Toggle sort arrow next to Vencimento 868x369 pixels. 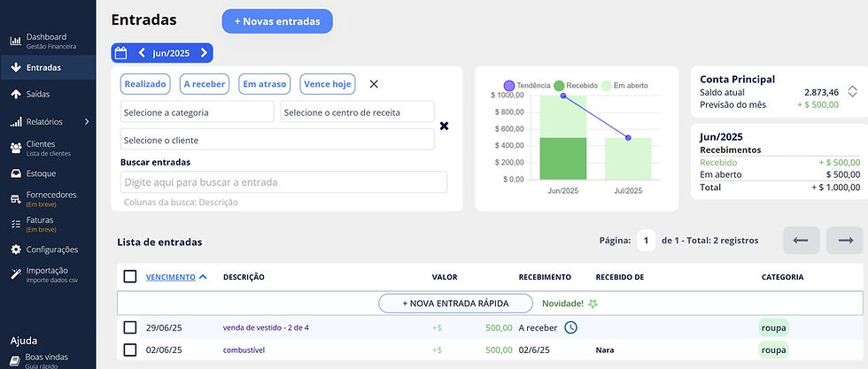203,277
